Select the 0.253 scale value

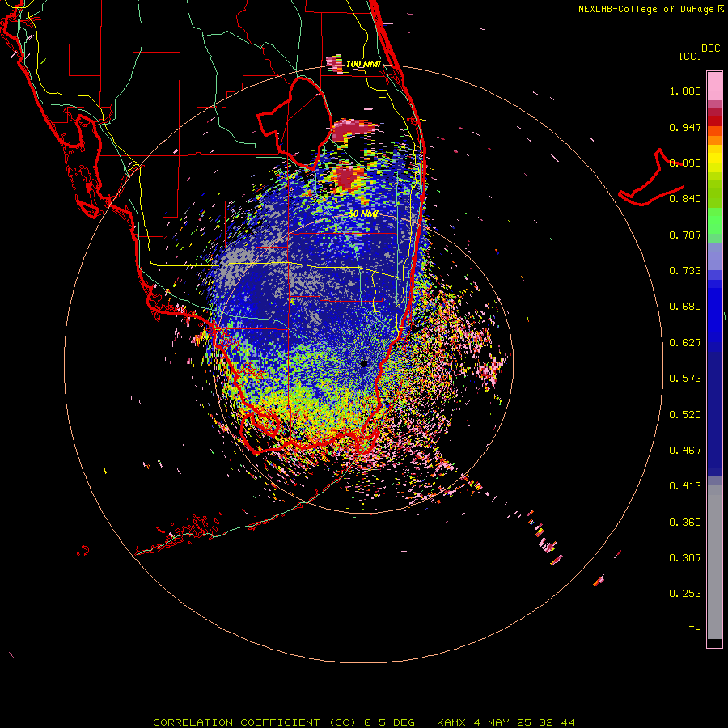pyautogui.click(x=685, y=594)
